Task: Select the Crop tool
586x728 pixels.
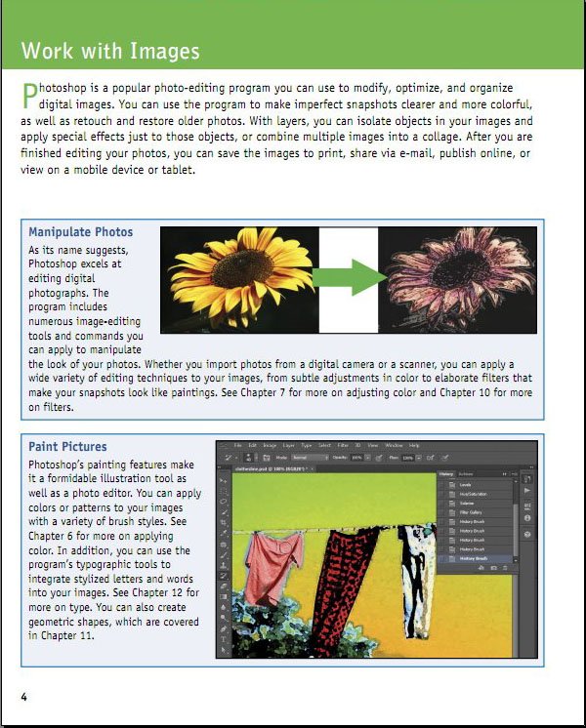Action: point(223,522)
